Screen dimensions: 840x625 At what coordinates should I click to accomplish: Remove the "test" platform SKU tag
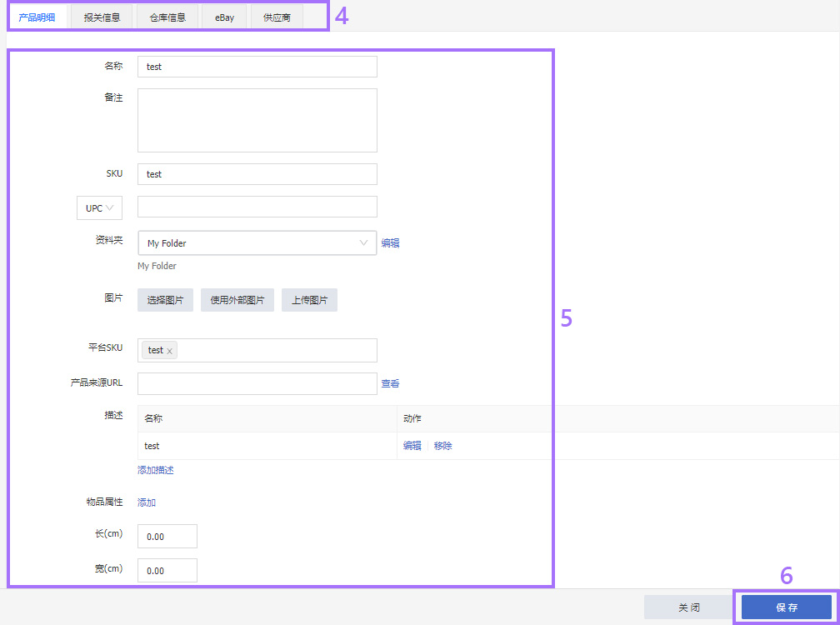(169, 350)
